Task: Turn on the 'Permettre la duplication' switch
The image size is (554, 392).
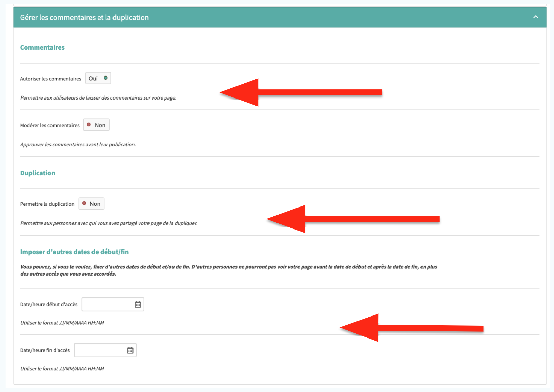Action: (91, 204)
